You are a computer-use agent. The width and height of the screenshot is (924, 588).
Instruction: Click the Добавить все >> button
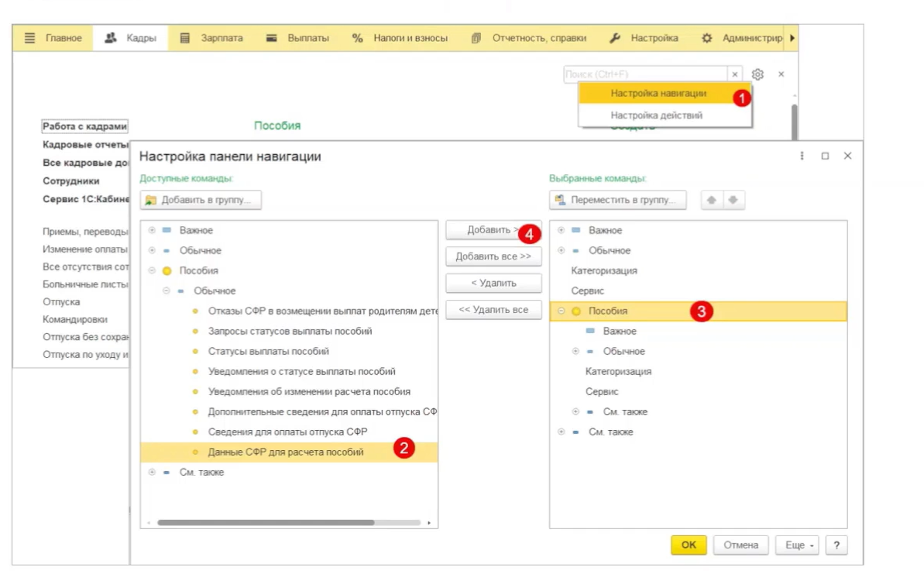tap(493, 256)
